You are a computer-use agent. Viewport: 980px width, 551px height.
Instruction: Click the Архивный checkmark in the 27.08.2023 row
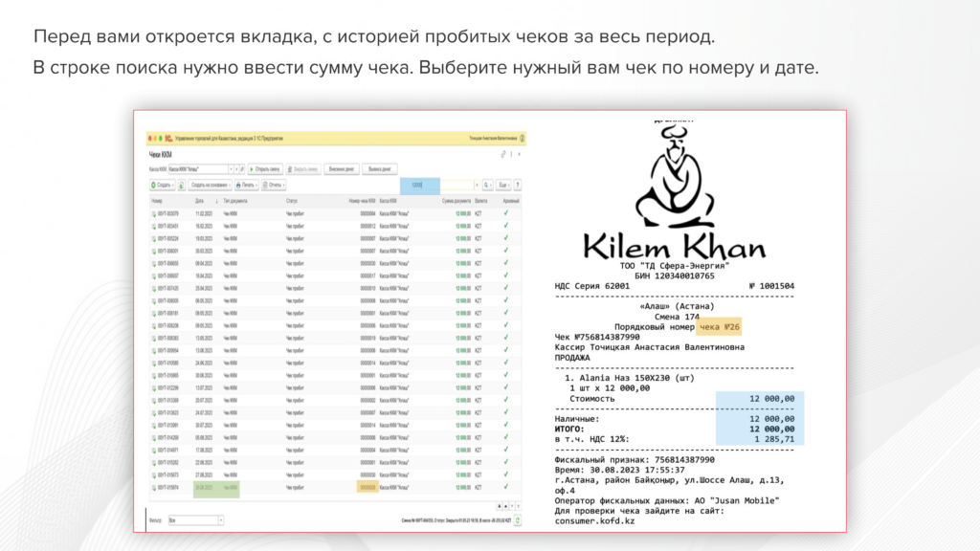(505, 474)
